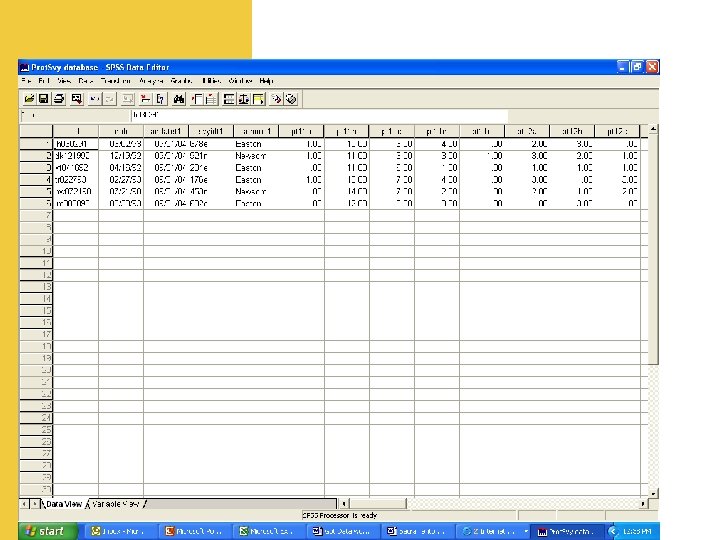Click the highlighted first id cell in row 1
Image resolution: width=720 pixels, height=540 pixels.
76,144
